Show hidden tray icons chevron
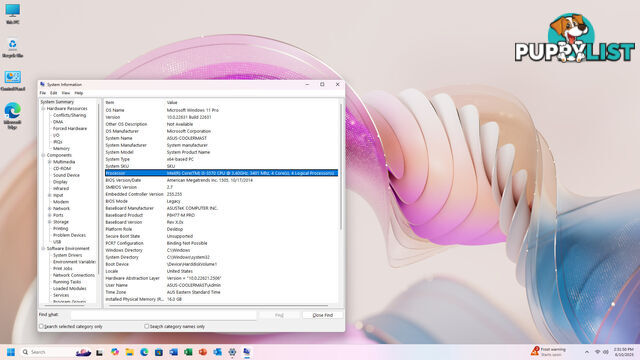 click(x=587, y=352)
